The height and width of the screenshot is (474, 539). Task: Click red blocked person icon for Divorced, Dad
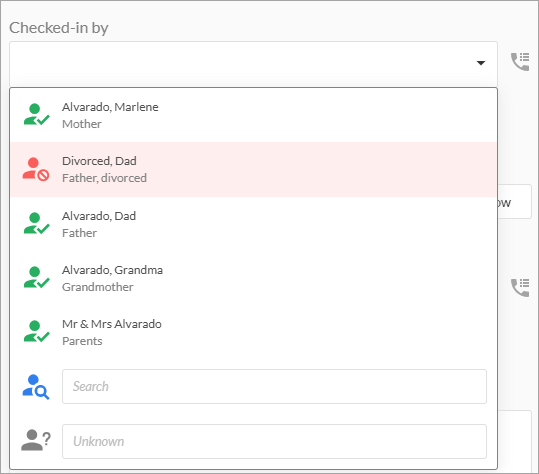point(36,169)
